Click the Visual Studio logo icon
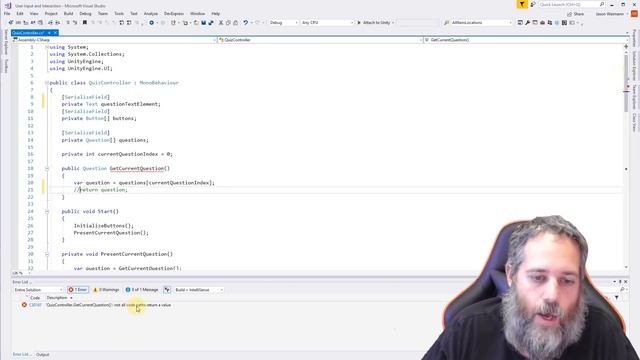Viewport: 640px width, 360px height. (x=8, y=5)
